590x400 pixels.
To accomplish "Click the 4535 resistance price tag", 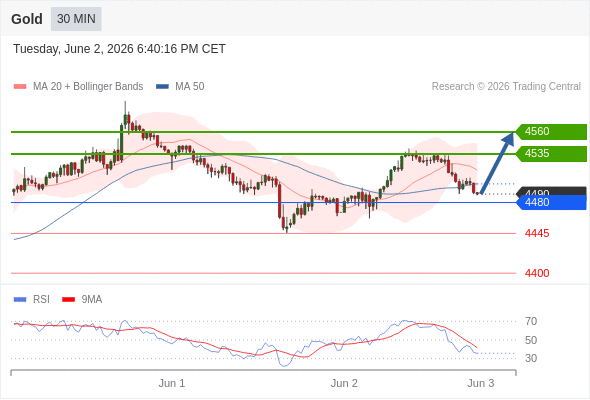I will coord(551,154).
